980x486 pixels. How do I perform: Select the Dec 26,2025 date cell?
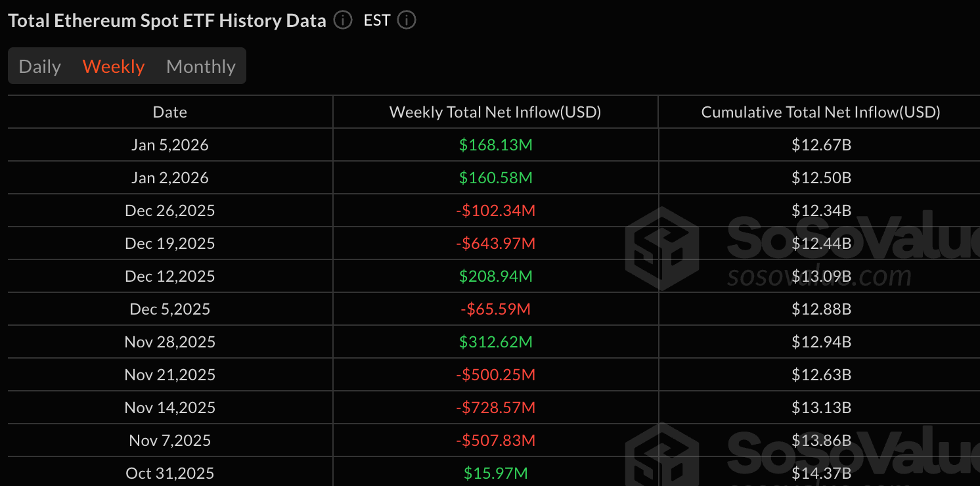pyautogui.click(x=169, y=210)
